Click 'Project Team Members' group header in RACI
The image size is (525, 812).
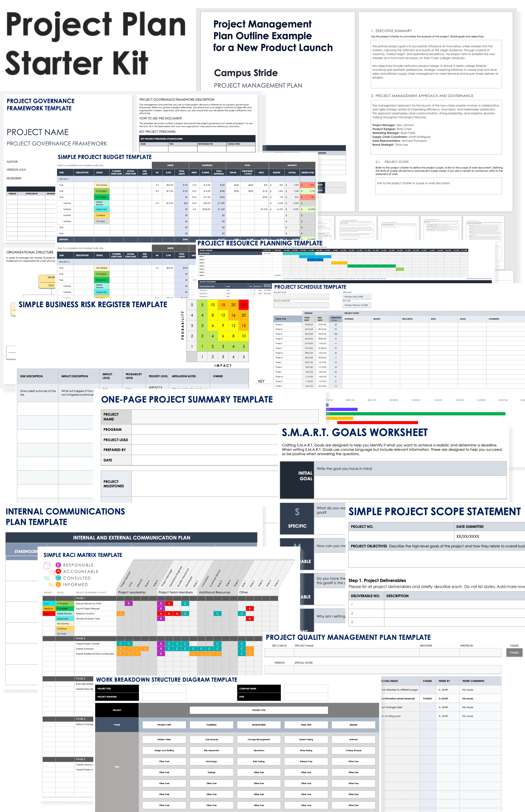point(177,592)
